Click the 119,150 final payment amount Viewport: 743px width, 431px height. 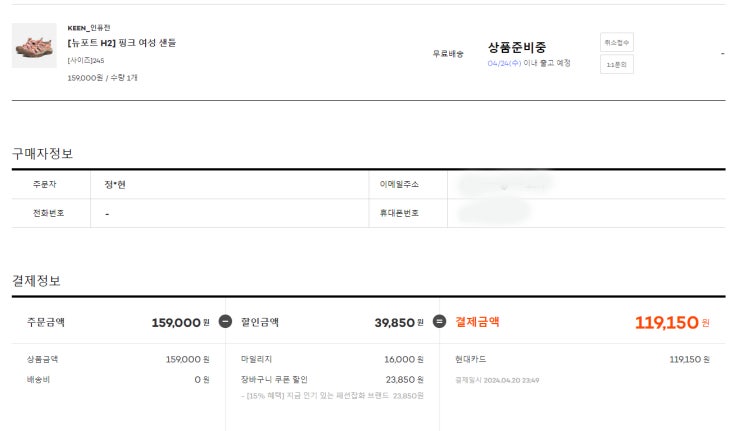[665, 323]
